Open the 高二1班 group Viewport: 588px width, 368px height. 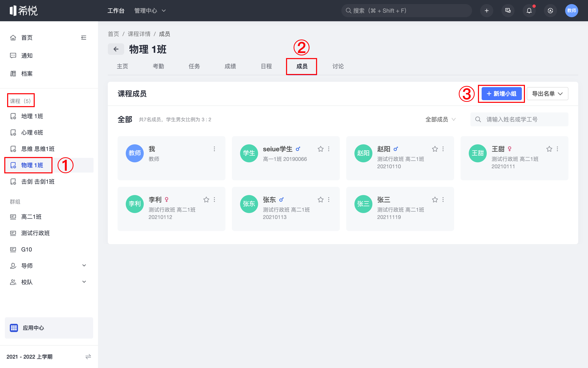tap(49, 217)
